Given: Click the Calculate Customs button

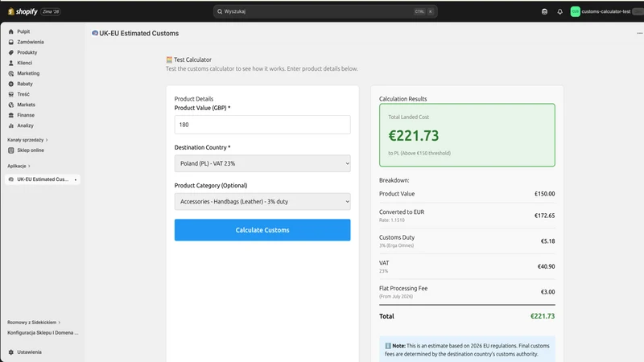Looking at the screenshot, I should tap(262, 230).
